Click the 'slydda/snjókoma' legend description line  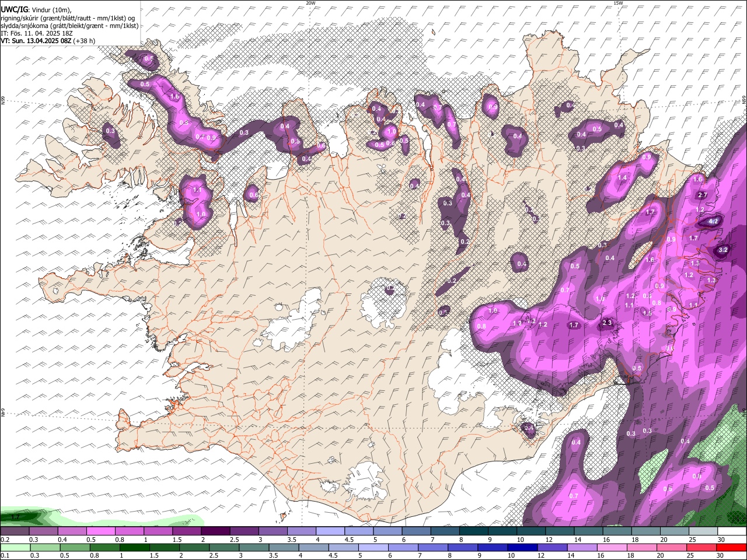click(x=69, y=26)
